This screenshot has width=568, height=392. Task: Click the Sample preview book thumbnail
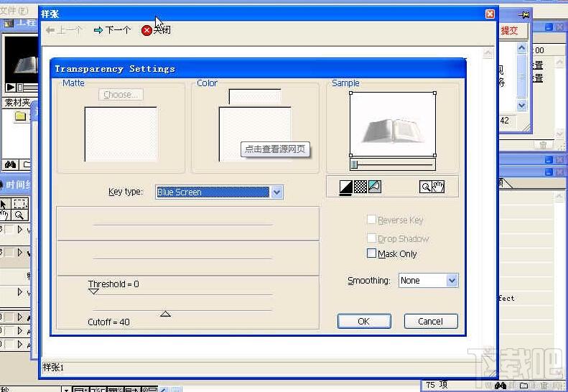pos(393,124)
